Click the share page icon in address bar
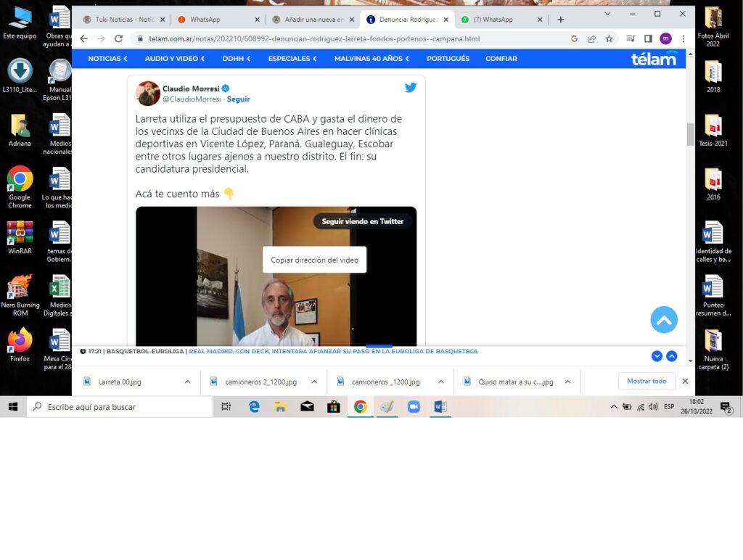 coord(592,38)
